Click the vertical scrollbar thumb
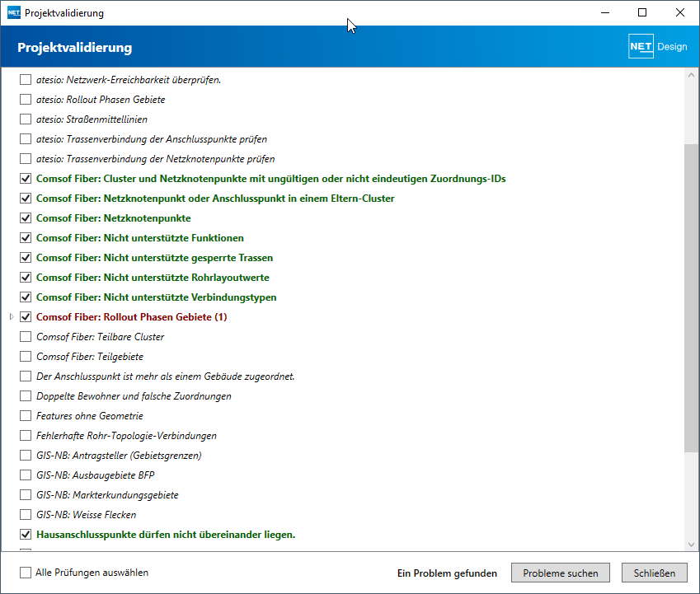 tap(692, 298)
